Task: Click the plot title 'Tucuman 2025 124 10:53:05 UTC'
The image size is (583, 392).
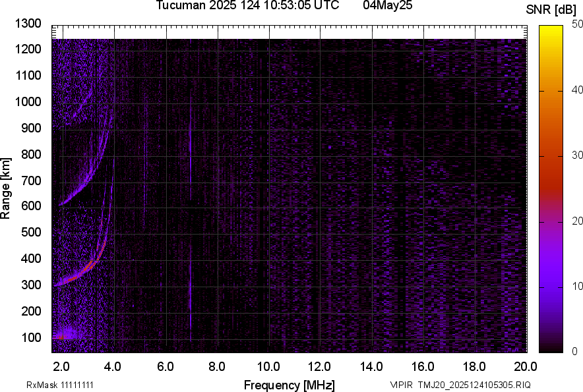Action: pyautogui.click(x=247, y=6)
